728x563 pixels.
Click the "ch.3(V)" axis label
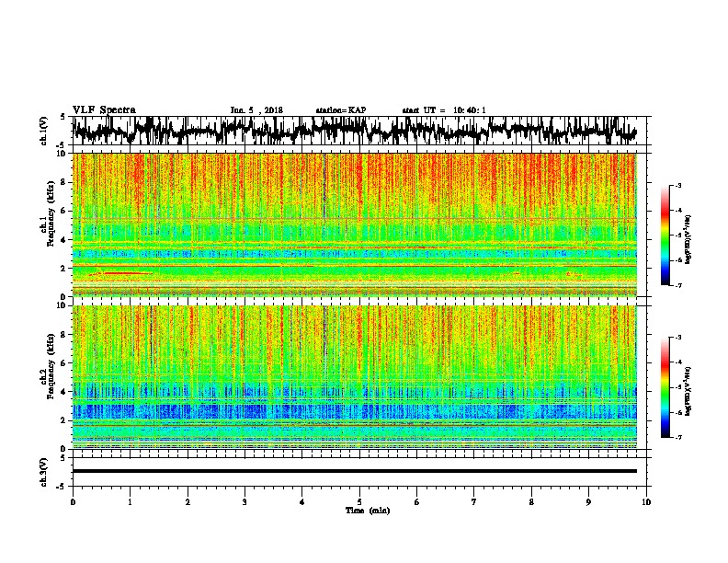click(x=44, y=472)
